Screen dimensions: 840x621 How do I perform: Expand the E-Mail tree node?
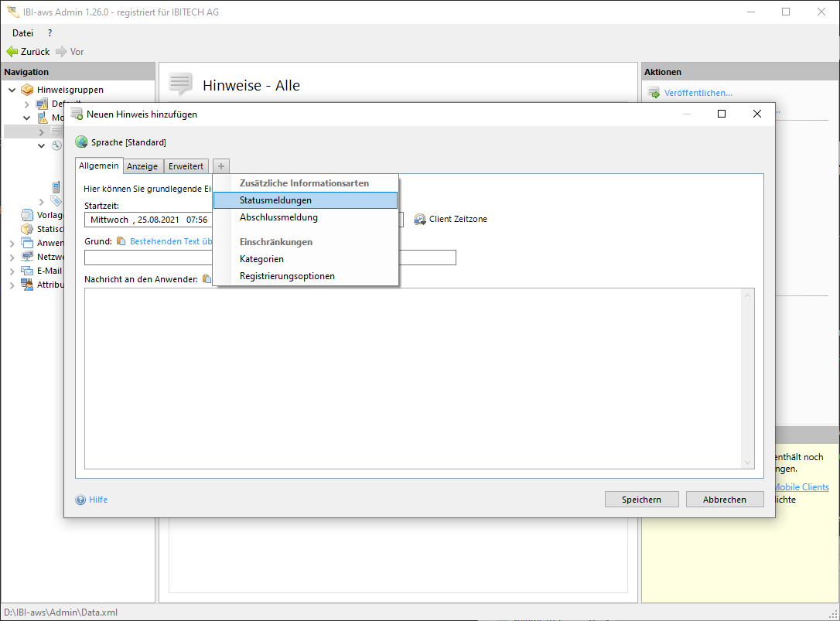[12, 271]
